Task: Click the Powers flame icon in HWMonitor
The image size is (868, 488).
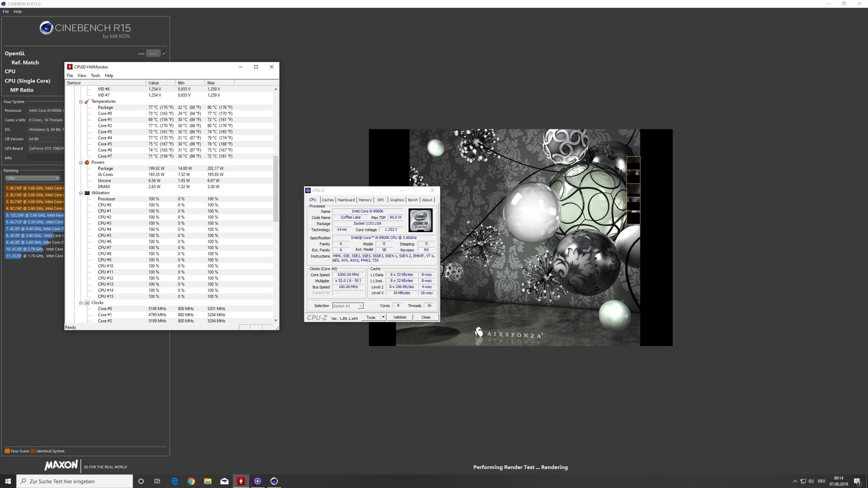Action: pyautogui.click(x=87, y=163)
